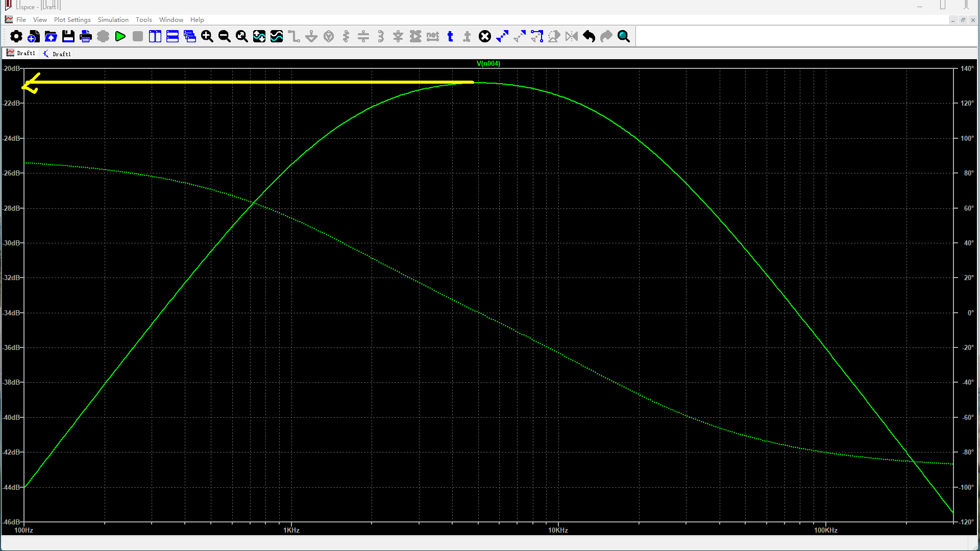Click the Save floppy disk icon
The image size is (980, 551).
[x=68, y=36]
